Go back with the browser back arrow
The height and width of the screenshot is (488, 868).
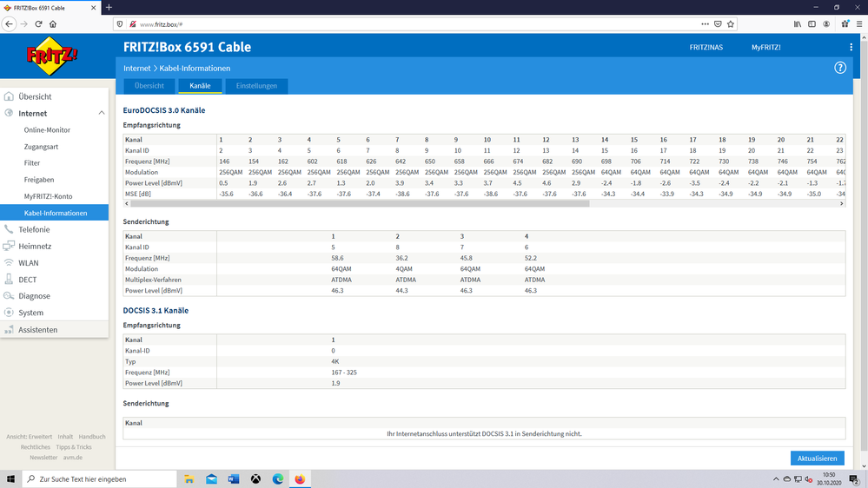pyautogui.click(x=9, y=23)
